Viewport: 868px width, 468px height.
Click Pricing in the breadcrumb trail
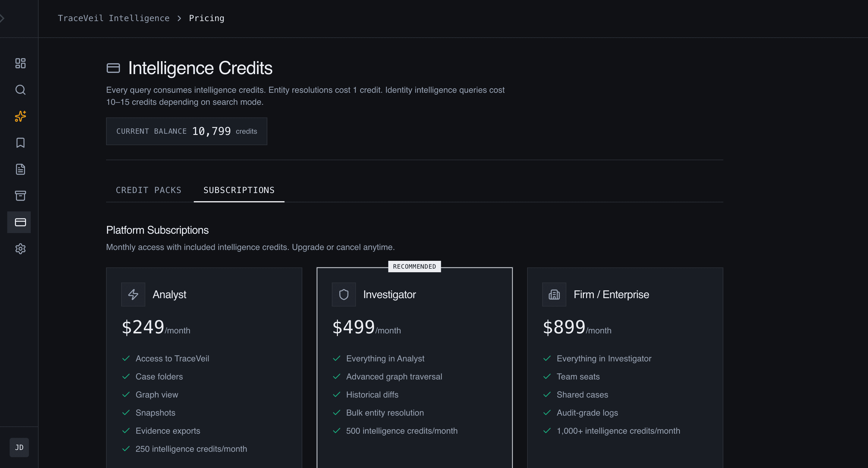click(x=206, y=18)
